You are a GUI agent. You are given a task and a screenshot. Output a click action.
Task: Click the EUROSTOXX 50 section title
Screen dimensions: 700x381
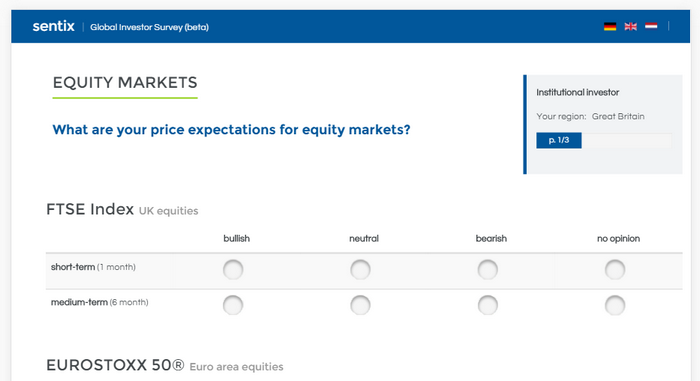coord(115,365)
